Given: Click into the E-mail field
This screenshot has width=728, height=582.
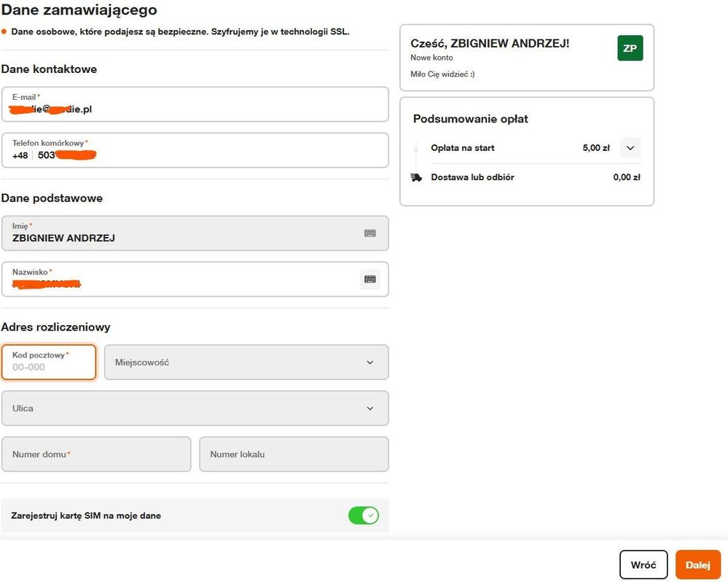Looking at the screenshot, I should (x=195, y=104).
